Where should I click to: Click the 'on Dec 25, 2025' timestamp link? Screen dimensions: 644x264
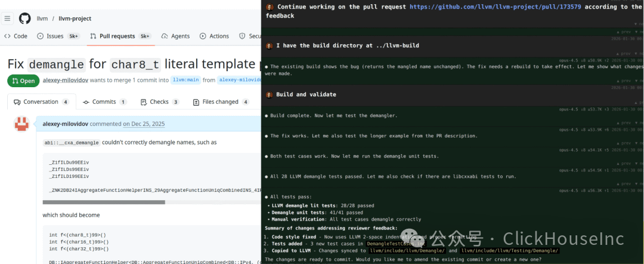(x=144, y=124)
